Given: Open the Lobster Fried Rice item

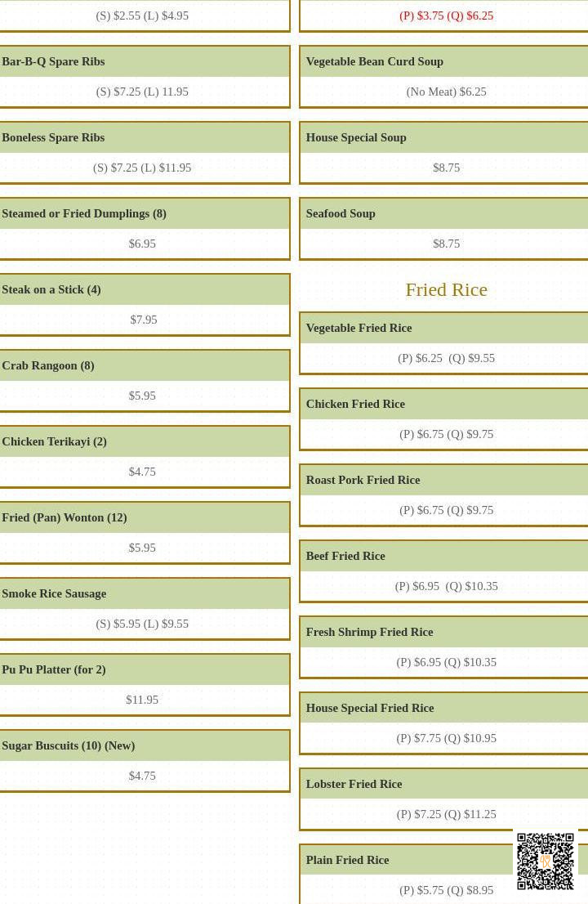Looking at the screenshot, I should click(354, 785).
